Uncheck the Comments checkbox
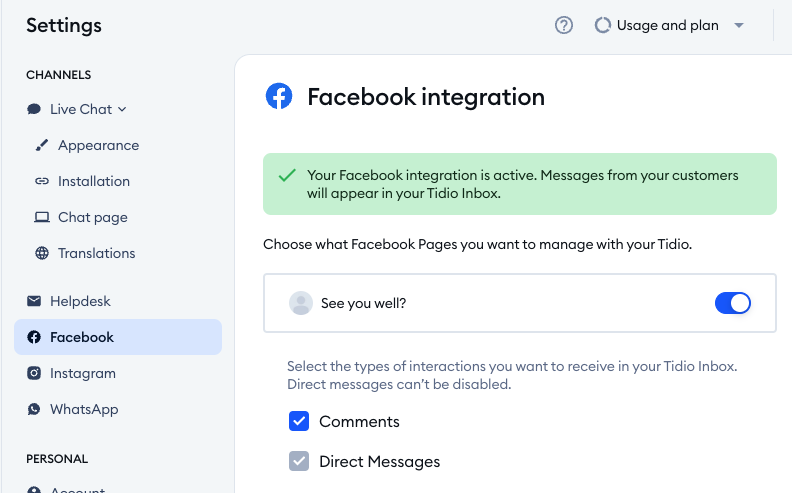This screenshot has width=792, height=493. (299, 421)
